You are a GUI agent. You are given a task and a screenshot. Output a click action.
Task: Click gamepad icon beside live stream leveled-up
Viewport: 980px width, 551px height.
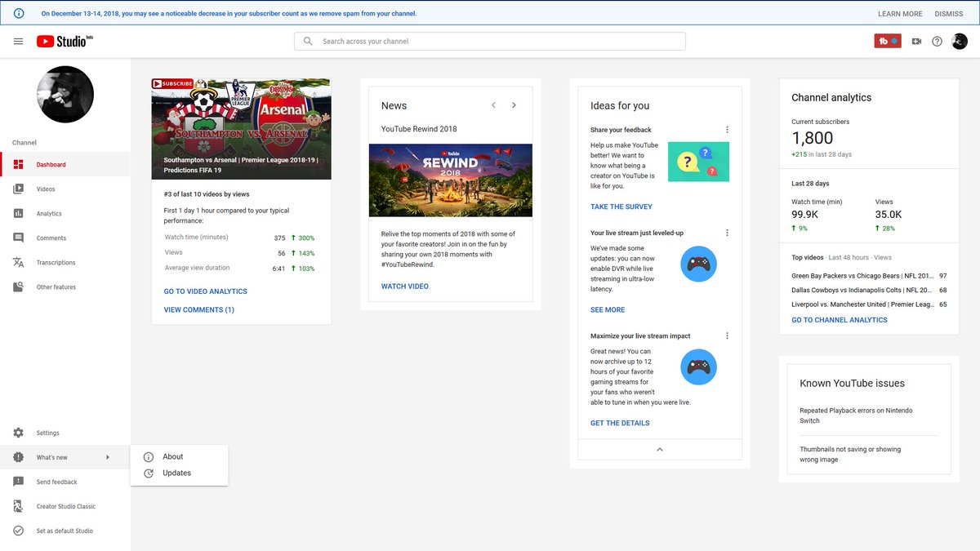[698, 264]
